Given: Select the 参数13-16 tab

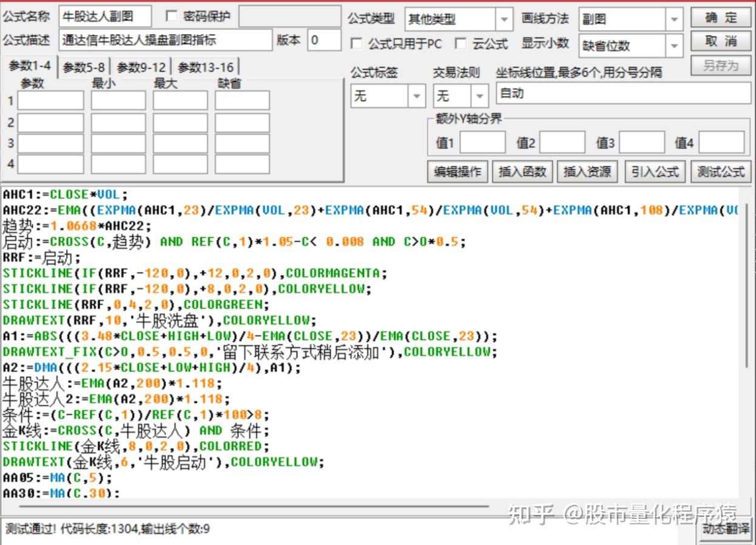Looking at the screenshot, I should click(206, 67).
